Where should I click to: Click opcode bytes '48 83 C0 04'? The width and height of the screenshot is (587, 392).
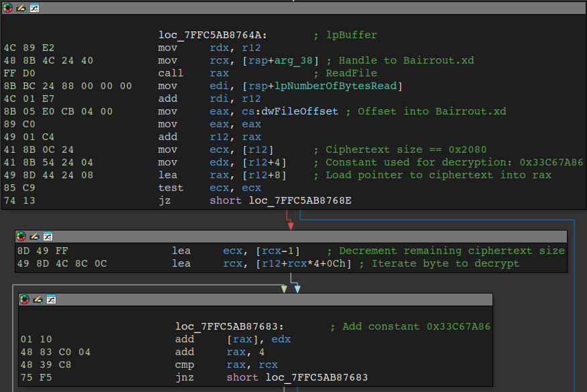56,352
